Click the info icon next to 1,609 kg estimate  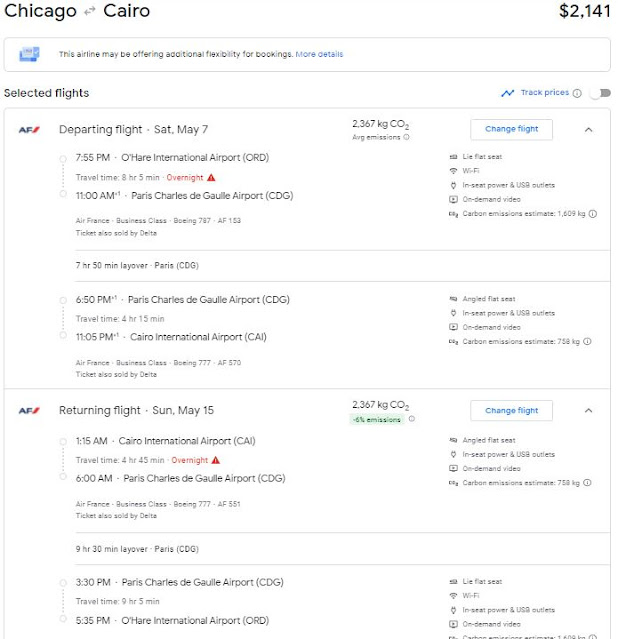[593, 213]
